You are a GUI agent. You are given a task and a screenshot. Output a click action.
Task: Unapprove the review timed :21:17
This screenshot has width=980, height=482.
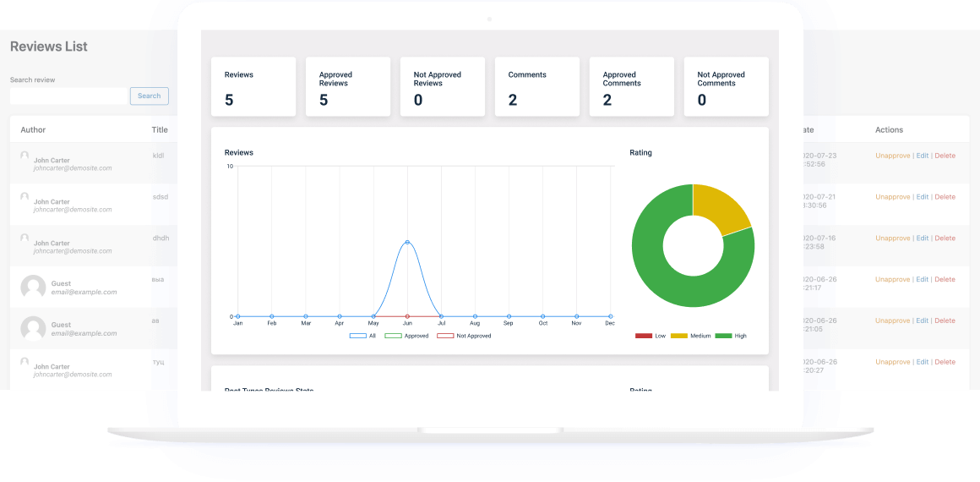point(892,279)
